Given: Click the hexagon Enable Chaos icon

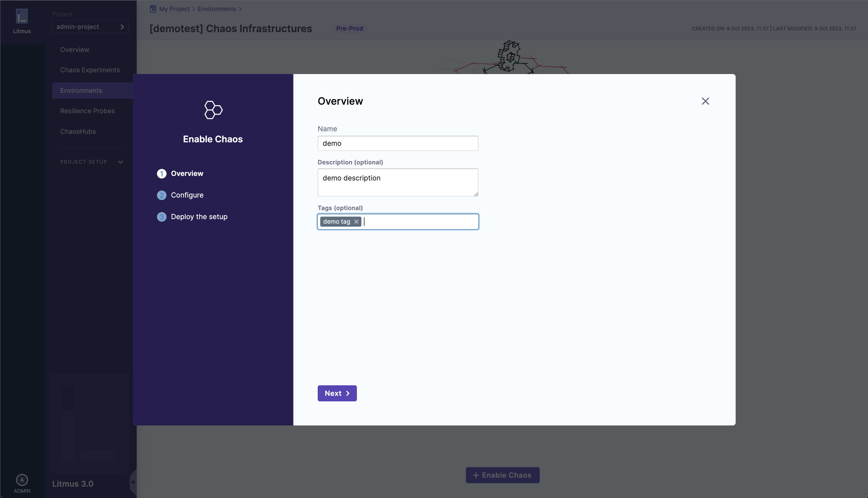Looking at the screenshot, I should pos(213,110).
